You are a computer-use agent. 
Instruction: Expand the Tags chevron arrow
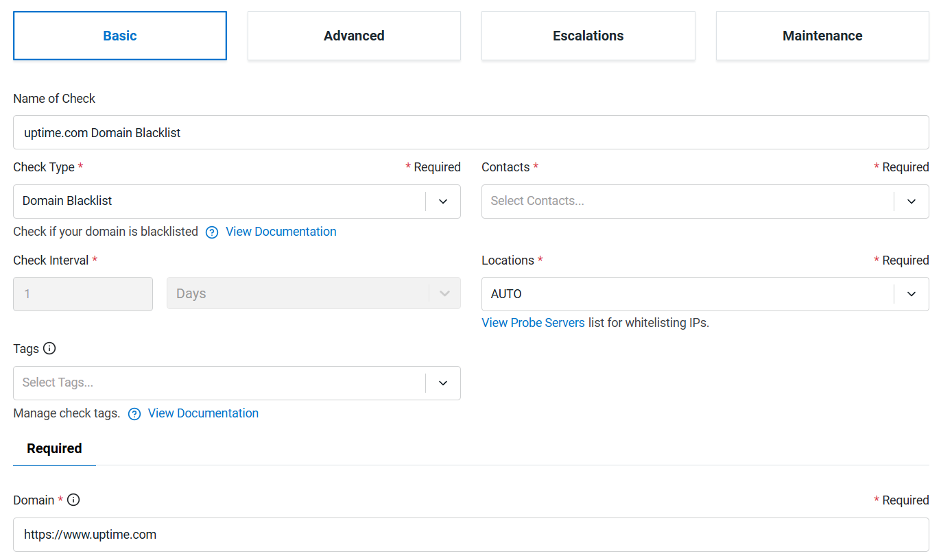(x=443, y=383)
